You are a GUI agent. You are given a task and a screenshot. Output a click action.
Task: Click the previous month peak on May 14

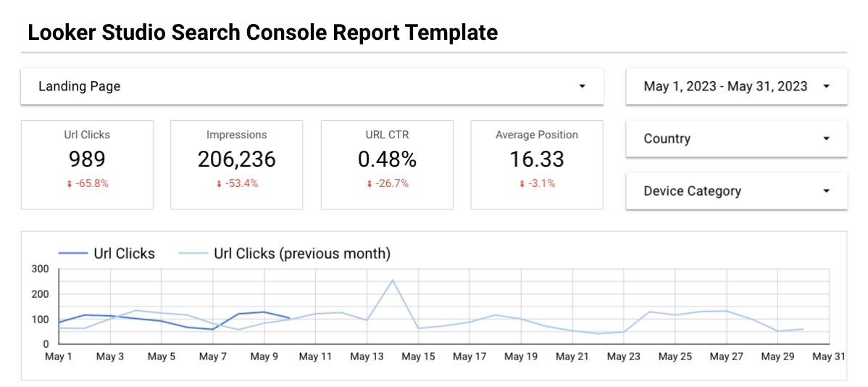pyautogui.click(x=393, y=280)
